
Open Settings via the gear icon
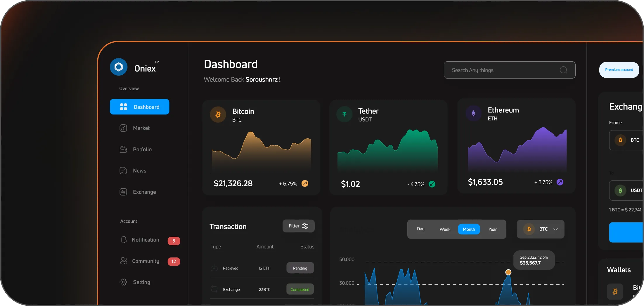click(123, 282)
